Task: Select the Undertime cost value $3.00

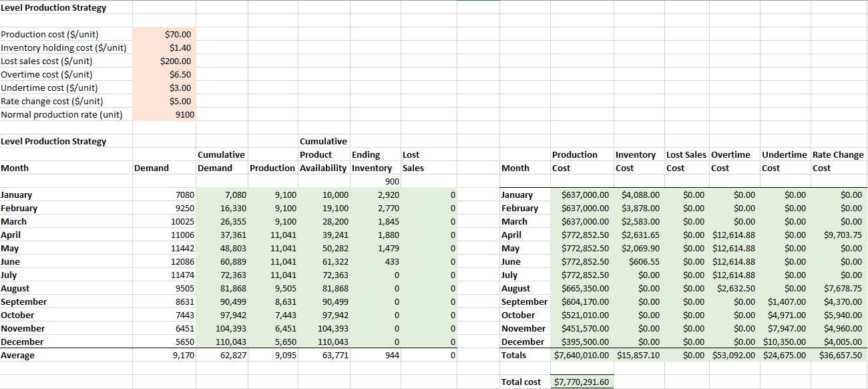Action: pyautogui.click(x=165, y=88)
